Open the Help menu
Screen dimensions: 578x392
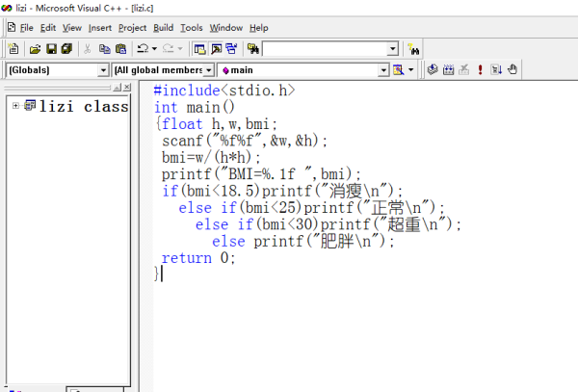pos(259,28)
